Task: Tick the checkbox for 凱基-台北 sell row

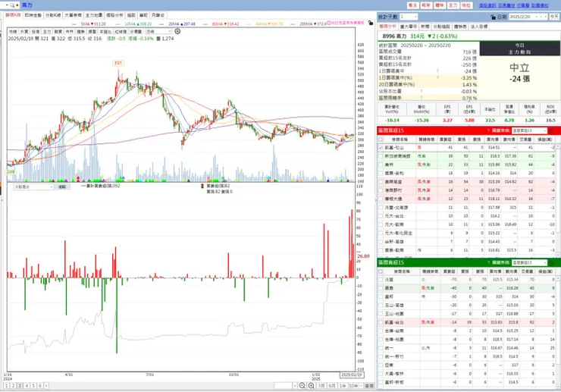Action: tap(381, 322)
